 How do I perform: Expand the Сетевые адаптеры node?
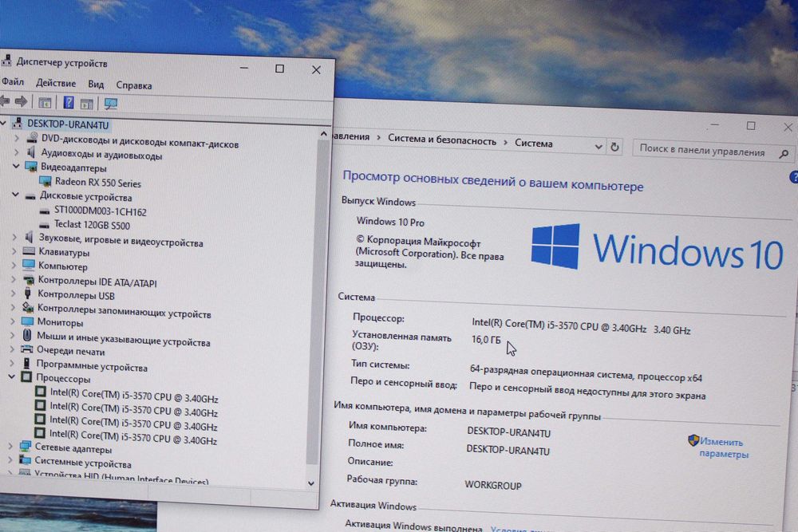click(10, 446)
